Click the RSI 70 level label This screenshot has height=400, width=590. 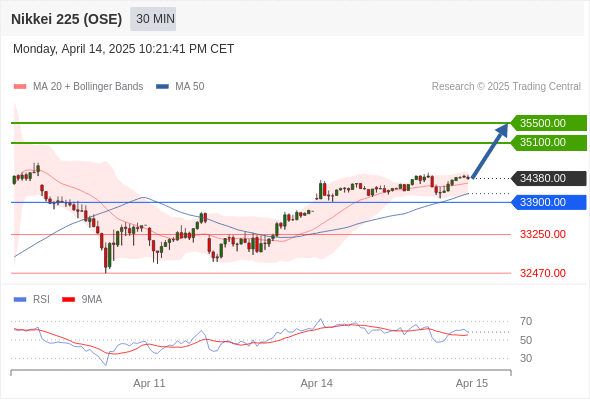[x=526, y=321]
